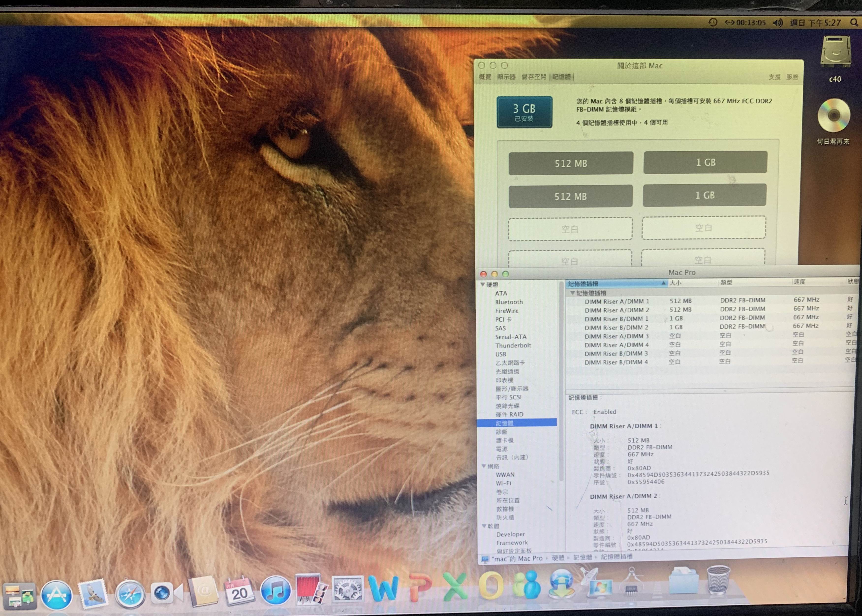Launch Microsoft Word from the Dock
This screenshot has height=616, width=862.
tap(383, 588)
